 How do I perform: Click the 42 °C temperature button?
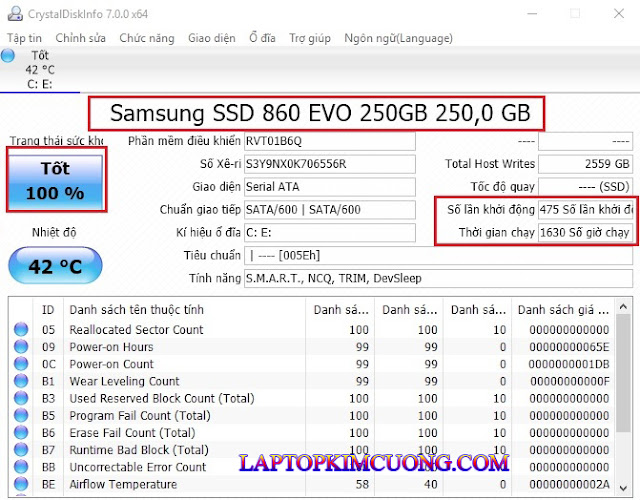pyautogui.click(x=55, y=266)
